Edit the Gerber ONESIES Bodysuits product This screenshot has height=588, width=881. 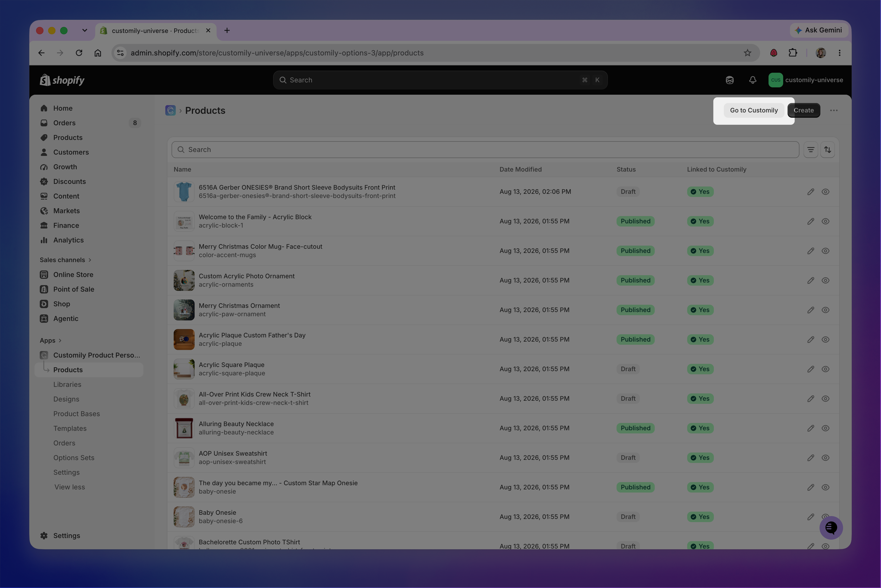[810, 192]
